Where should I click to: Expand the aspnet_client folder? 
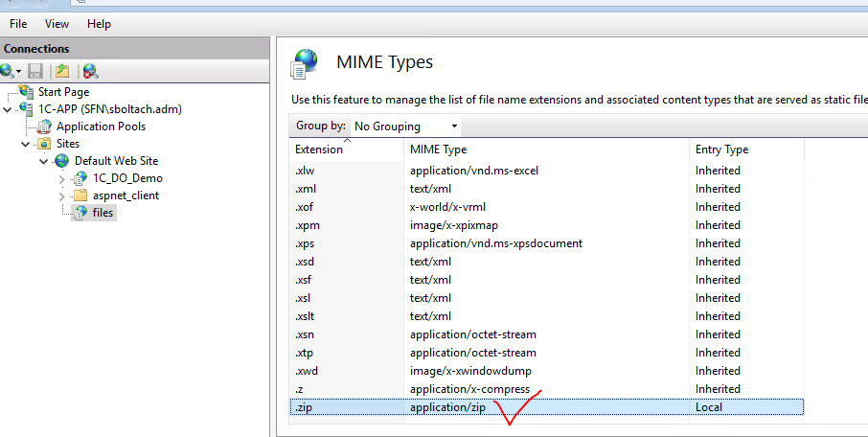62,196
